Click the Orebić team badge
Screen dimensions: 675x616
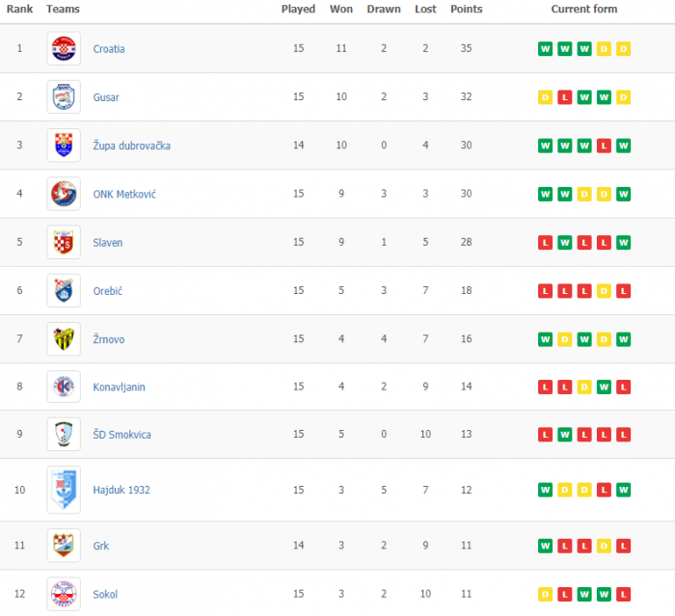pos(64,290)
